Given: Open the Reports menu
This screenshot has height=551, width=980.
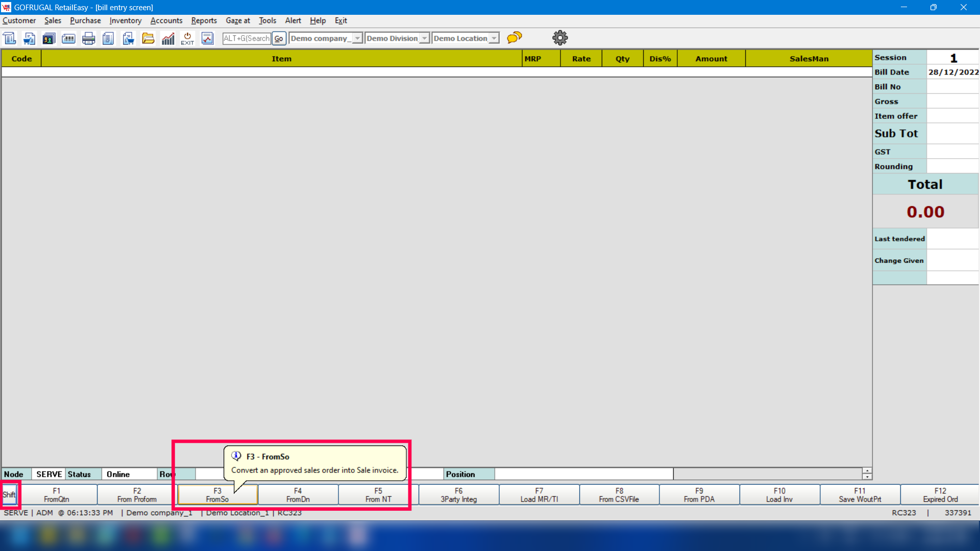Looking at the screenshot, I should point(204,20).
